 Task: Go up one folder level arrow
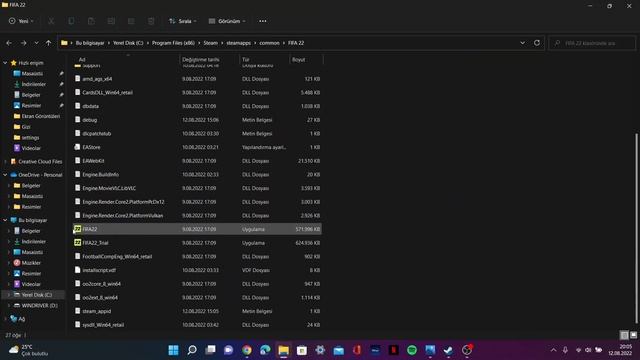(49, 43)
